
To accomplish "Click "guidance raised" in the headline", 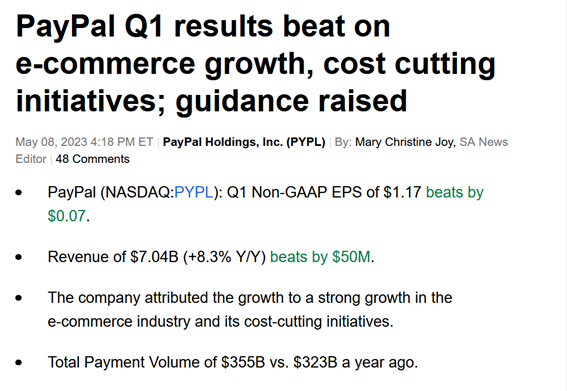I will [291, 101].
